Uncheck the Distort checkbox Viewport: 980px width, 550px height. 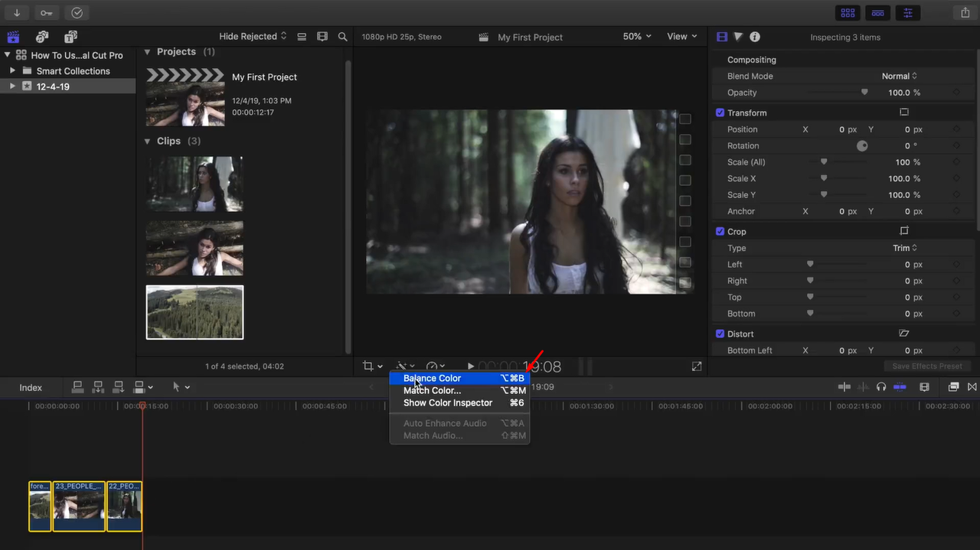click(720, 334)
